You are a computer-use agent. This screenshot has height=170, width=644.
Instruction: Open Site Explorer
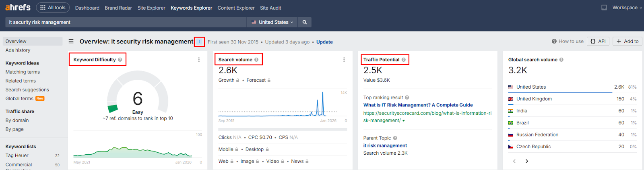pyautogui.click(x=151, y=8)
